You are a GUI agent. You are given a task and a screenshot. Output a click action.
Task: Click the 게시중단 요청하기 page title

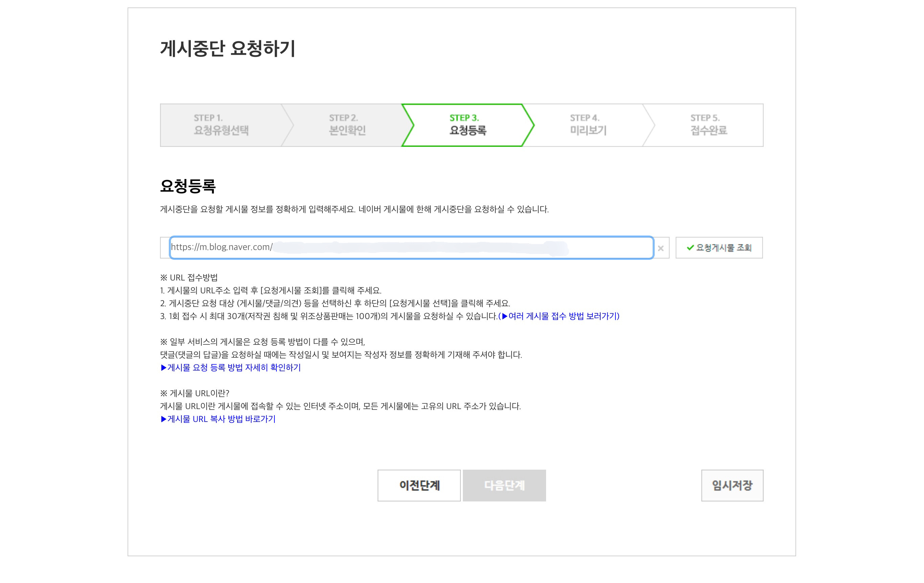(228, 49)
